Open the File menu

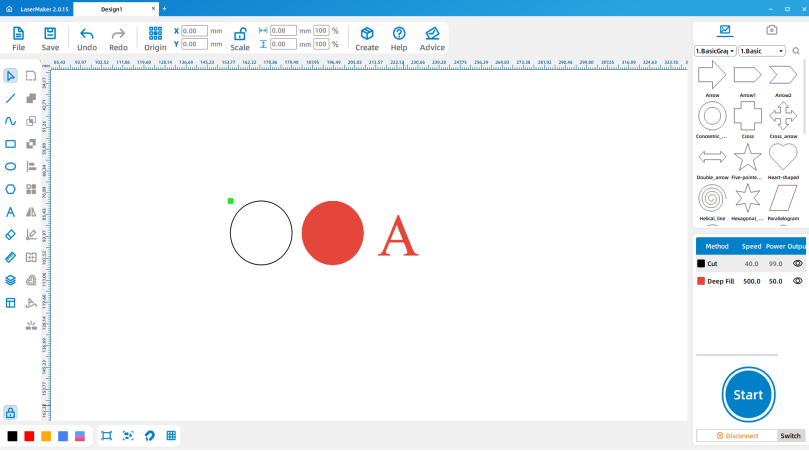pyautogui.click(x=18, y=38)
